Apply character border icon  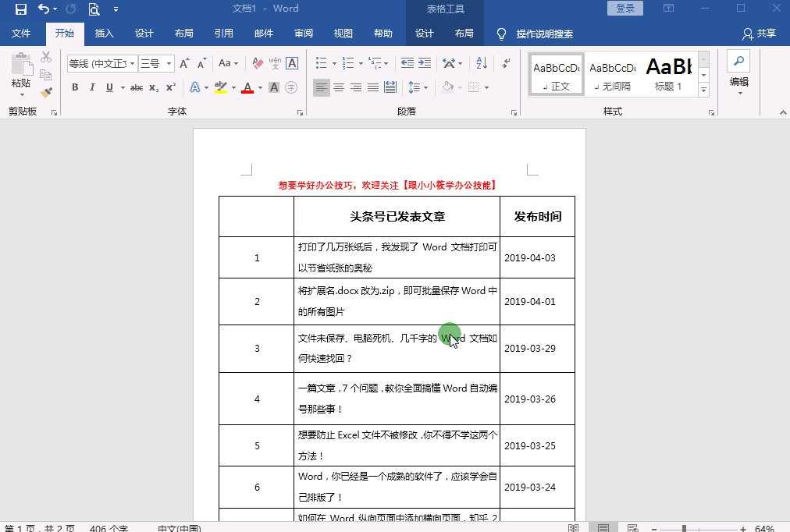pos(292,63)
